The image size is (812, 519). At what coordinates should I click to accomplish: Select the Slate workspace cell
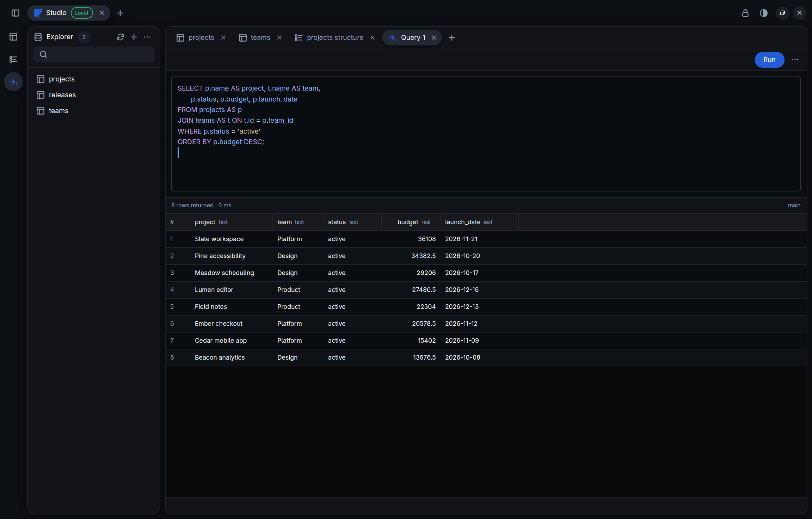tap(231, 239)
